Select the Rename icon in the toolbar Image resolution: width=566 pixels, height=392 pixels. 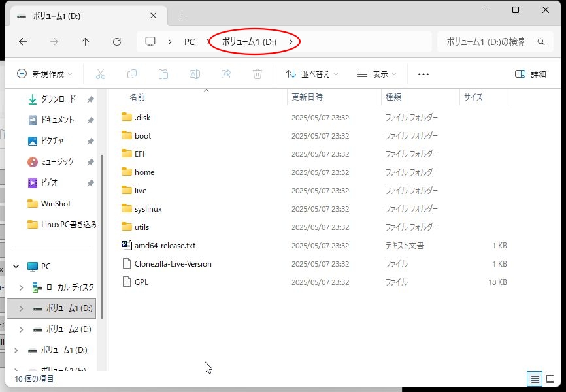coord(194,74)
